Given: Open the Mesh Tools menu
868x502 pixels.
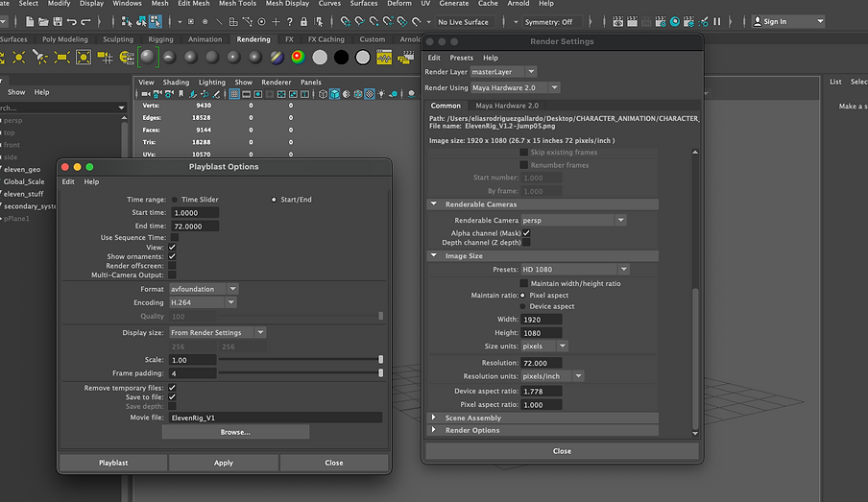Looking at the screenshot, I should (x=237, y=3).
